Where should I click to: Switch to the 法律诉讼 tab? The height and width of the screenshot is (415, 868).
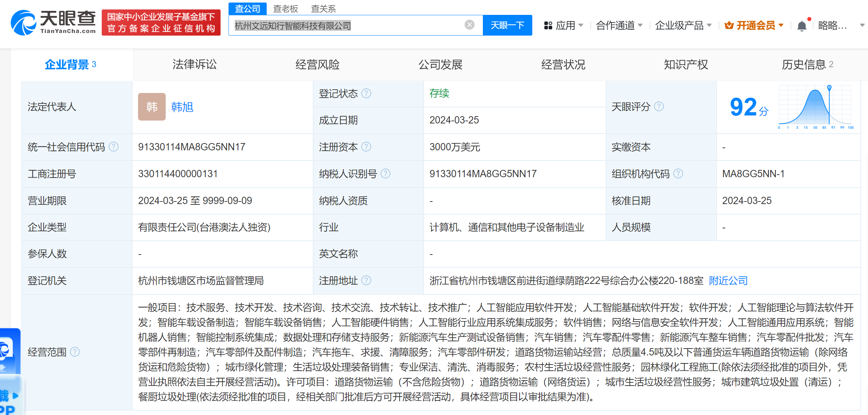pyautogui.click(x=194, y=65)
